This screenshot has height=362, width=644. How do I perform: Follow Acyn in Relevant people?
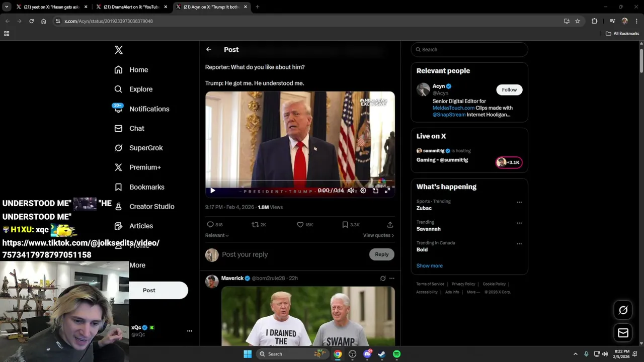coord(509,89)
